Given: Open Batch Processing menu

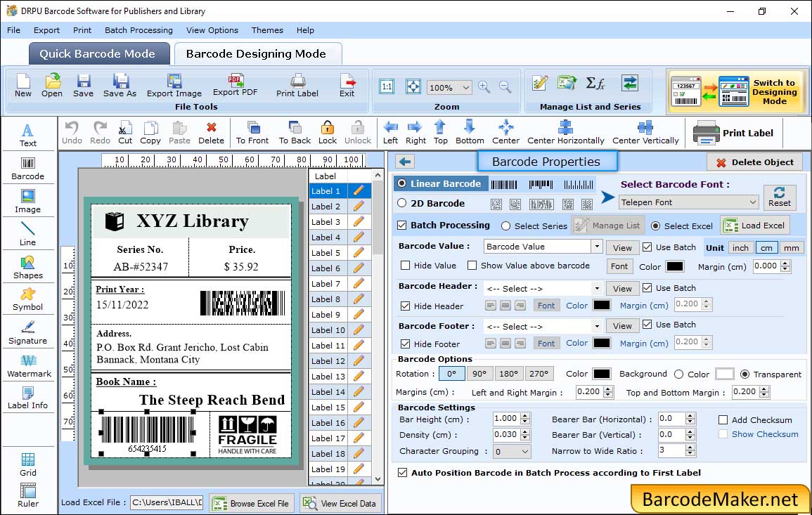Looking at the screenshot, I should point(138,30).
